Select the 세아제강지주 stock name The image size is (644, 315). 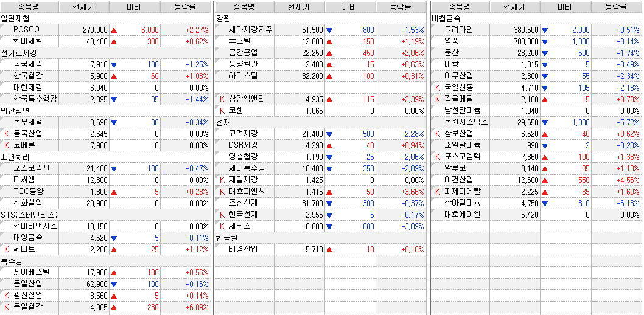point(250,30)
